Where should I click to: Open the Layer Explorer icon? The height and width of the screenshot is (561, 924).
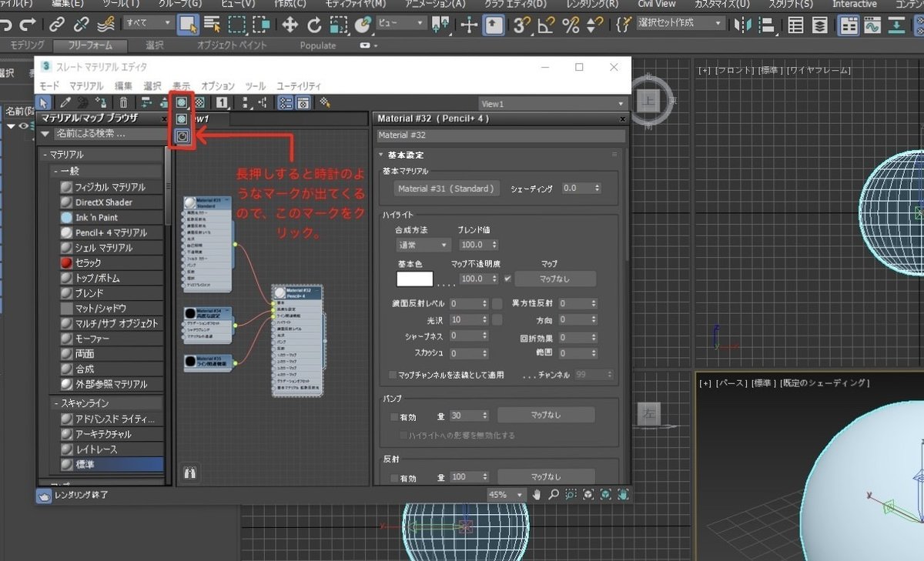[821, 25]
